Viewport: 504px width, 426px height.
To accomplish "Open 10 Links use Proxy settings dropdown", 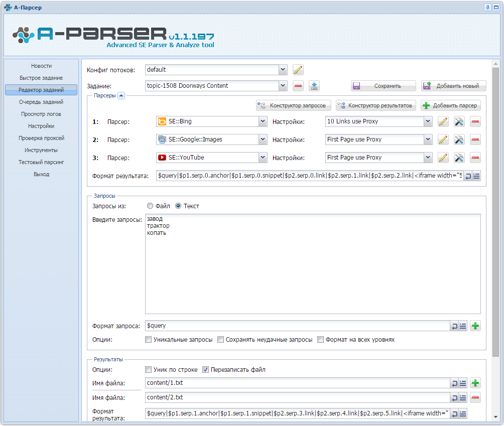I will (428, 121).
